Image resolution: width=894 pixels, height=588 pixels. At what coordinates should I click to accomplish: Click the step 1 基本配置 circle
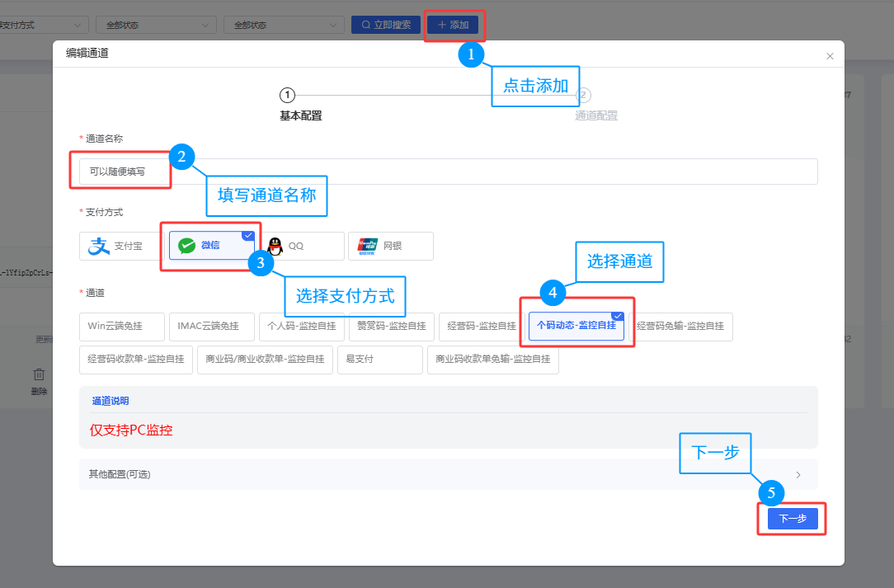pos(287,95)
